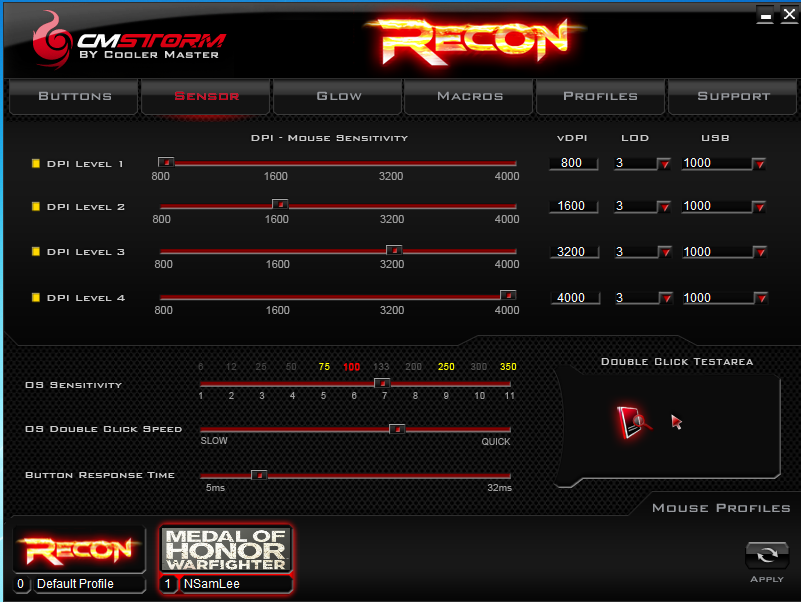Toggle the DPI Level 1 yellow indicator
801x602 pixels.
(x=36, y=164)
